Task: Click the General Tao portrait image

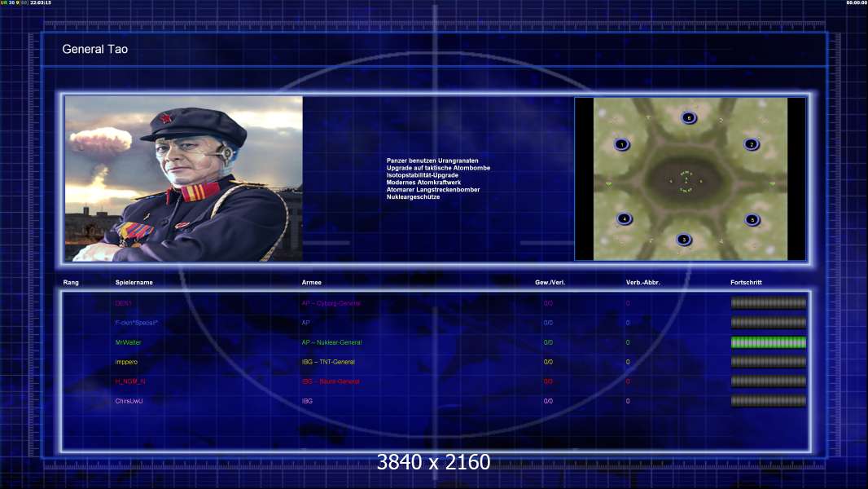Action: point(184,178)
